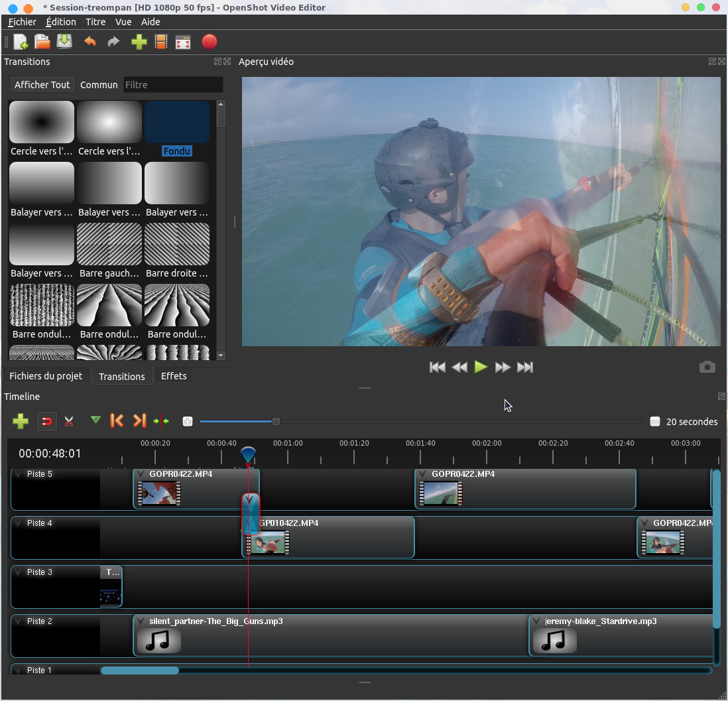Click the transitions Filtre search field
The width and height of the screenshot is (728, 701).
[x=172, y=85]
